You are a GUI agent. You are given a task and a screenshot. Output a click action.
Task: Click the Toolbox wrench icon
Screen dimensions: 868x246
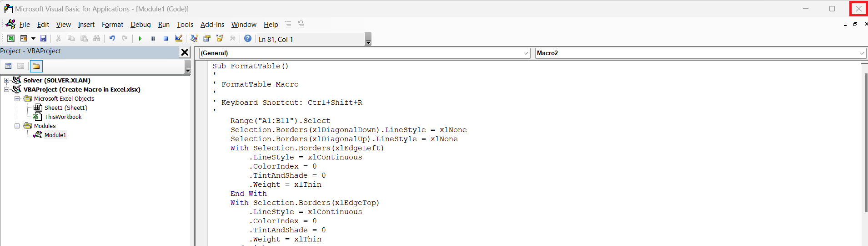(x=232, y=39)
